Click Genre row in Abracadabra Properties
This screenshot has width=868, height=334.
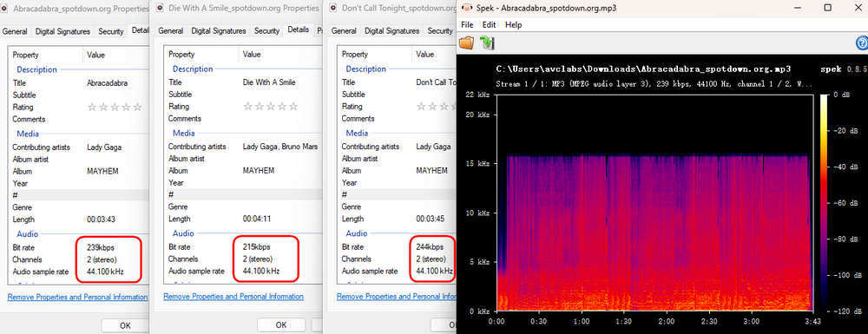click(79, 207)
